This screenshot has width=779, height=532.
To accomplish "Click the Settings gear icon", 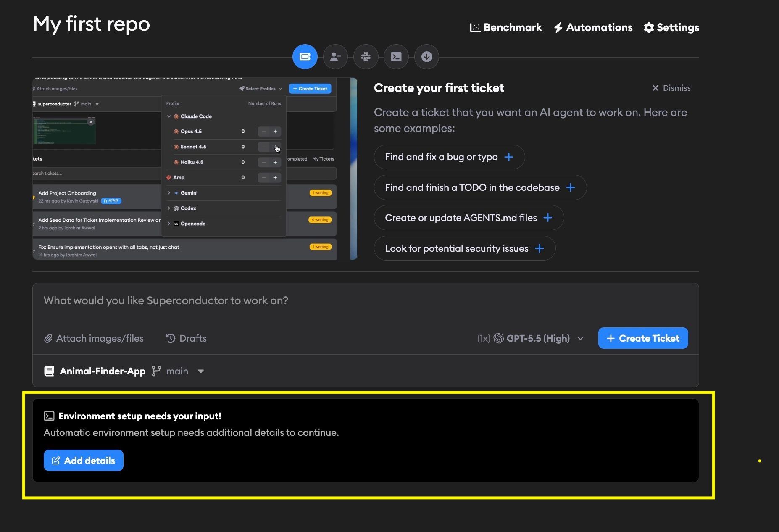I will (649, 28).
